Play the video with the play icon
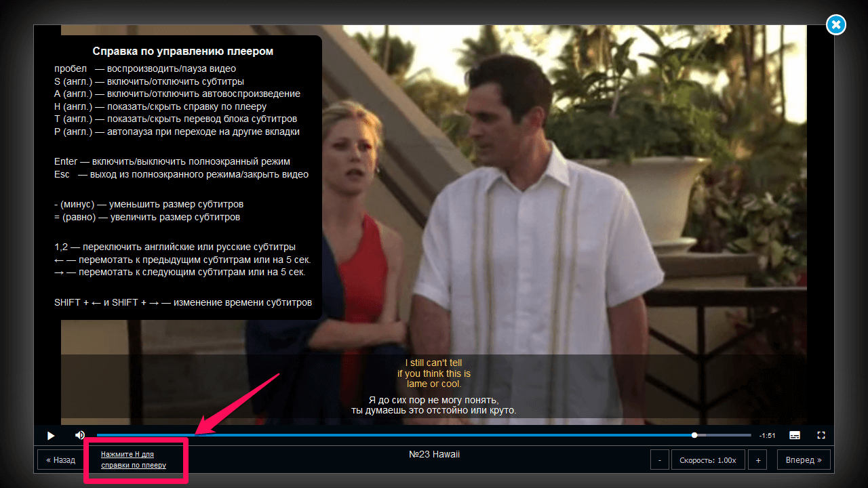This screenshot has height=488, width=868. (51, 435)
